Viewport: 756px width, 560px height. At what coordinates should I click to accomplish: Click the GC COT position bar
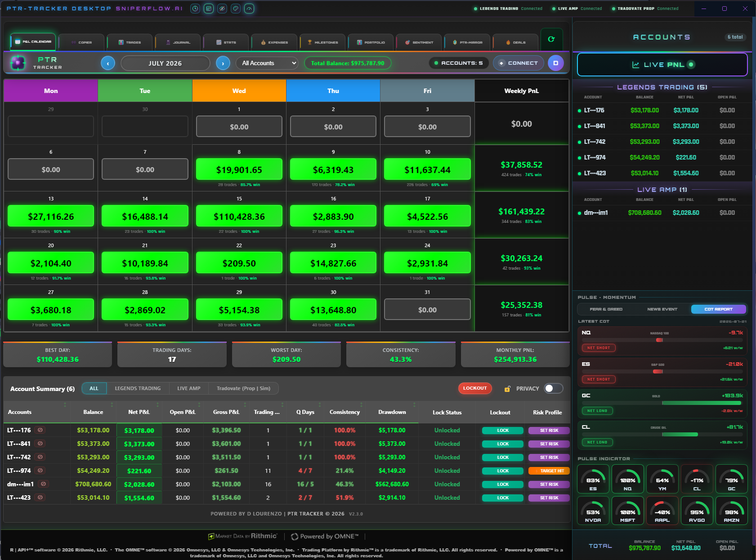tap(662, 403)
